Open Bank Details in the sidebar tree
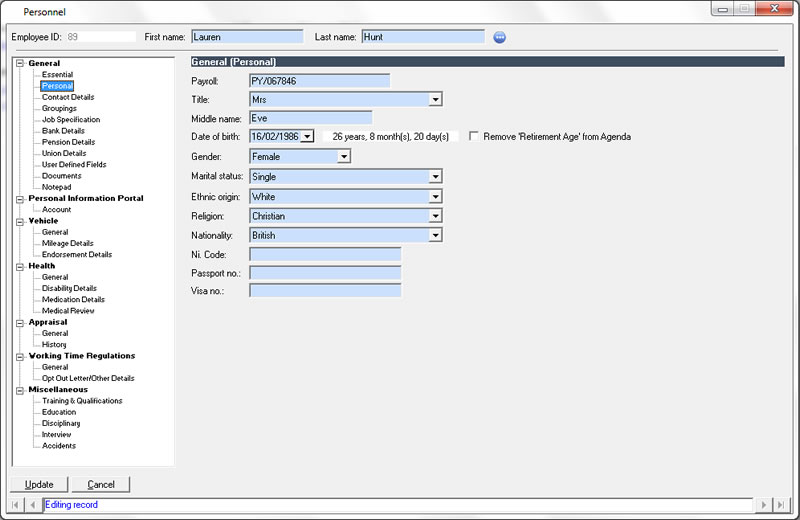The width and height of the screenshot is (800, 520). point(63,131)
